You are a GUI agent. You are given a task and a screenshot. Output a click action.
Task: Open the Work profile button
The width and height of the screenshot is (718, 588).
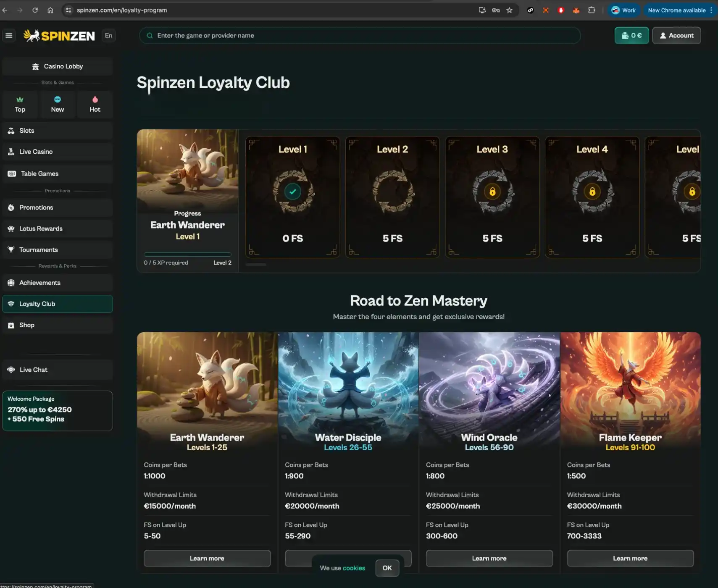click(623, 10)
